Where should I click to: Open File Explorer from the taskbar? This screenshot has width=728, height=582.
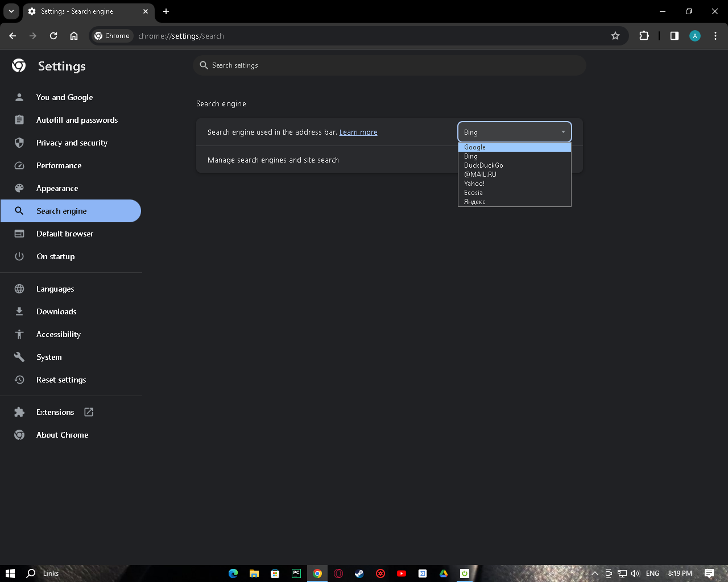tap(254, 573)
